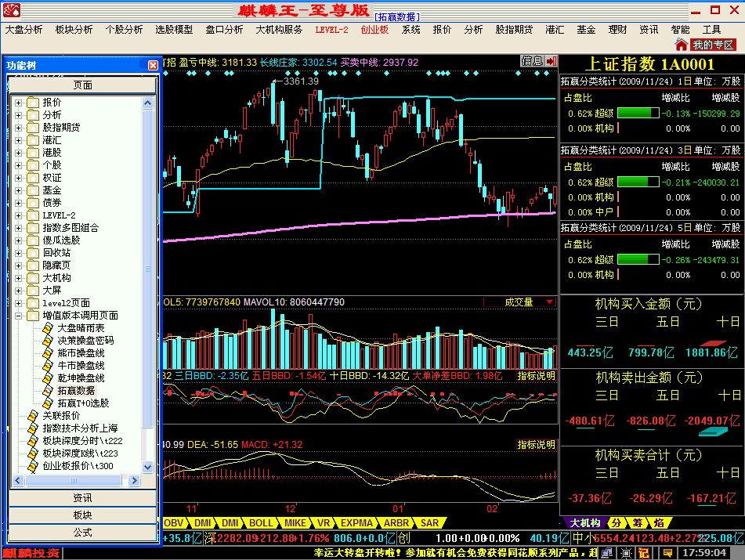Open the 决策操盘密码 page icon
The image size is (745, 560).
click(48, 341)
